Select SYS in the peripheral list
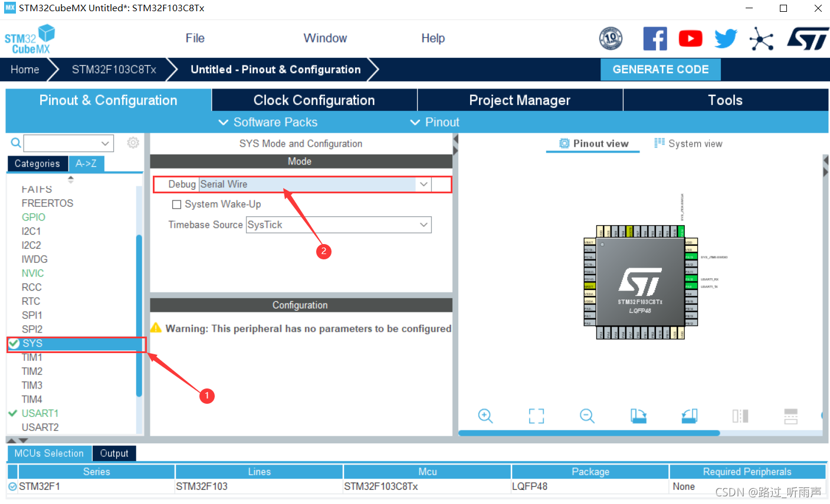Image resolution: width=830 pixels, height=504 pixels. [76, 344]
